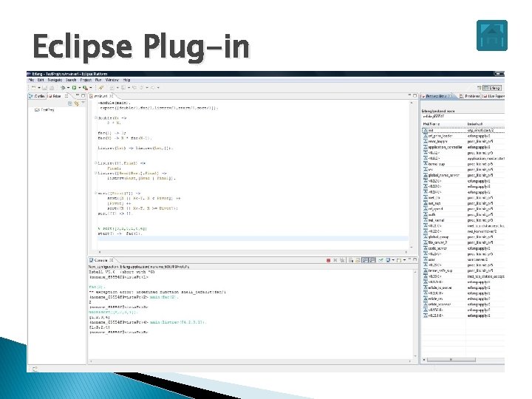The width and height of the screenshot is (532, 399).
Task: Open the External Tools dropdown arrow
Action: click(91, 88)
